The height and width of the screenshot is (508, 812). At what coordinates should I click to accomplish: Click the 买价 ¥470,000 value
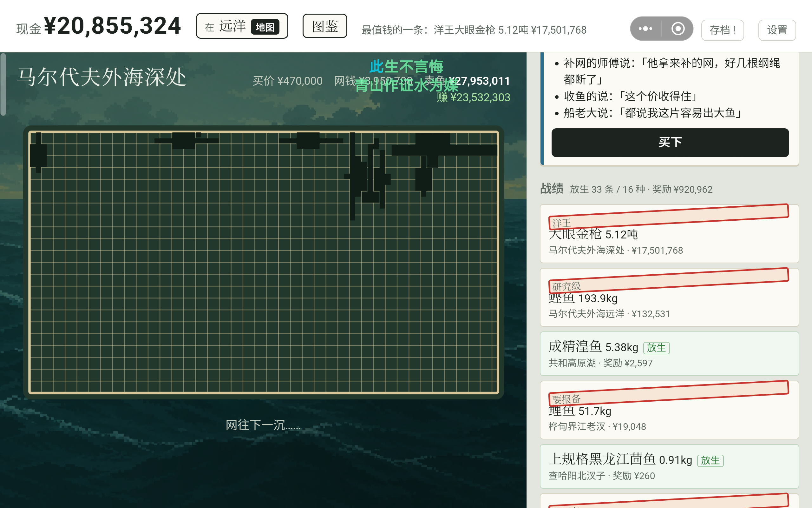[288, 81]
